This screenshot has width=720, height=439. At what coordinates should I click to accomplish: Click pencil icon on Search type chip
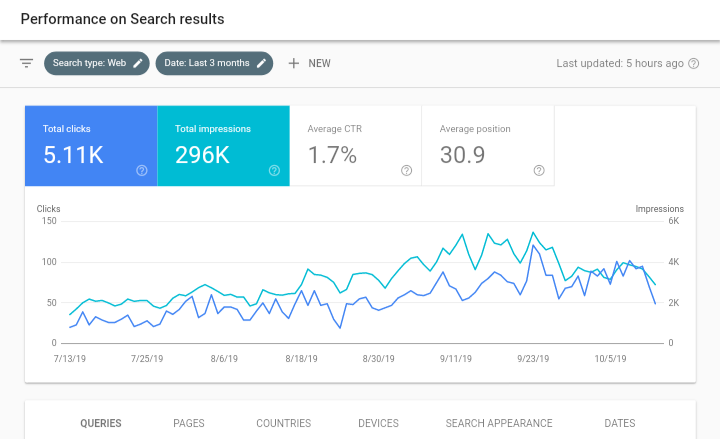[x=138, y=63]
